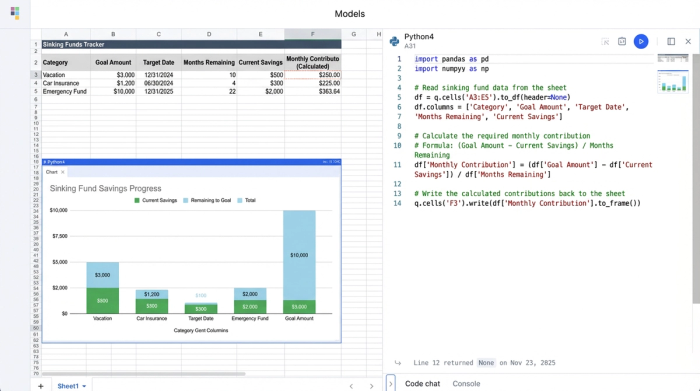Open the Sheet1 tab dropdown arrow
This screenshot has height=391, width=700.
click(x=84, y=387)
